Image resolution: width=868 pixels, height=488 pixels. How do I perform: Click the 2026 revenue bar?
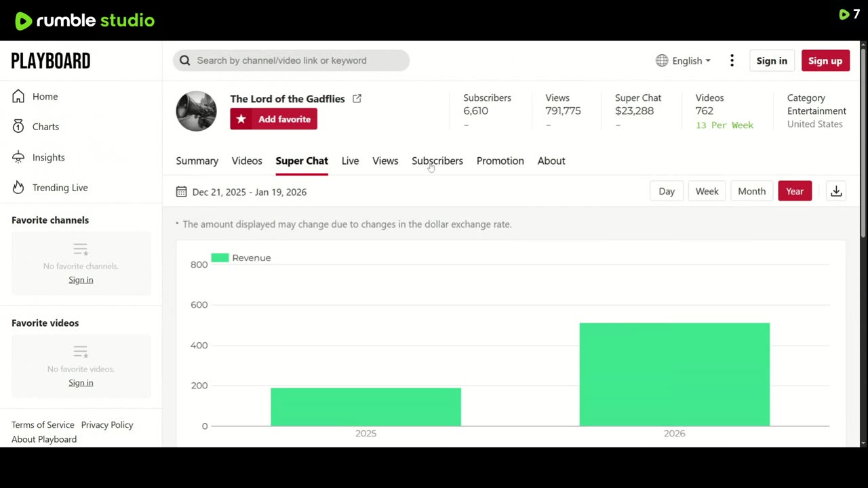click(675, 375)
